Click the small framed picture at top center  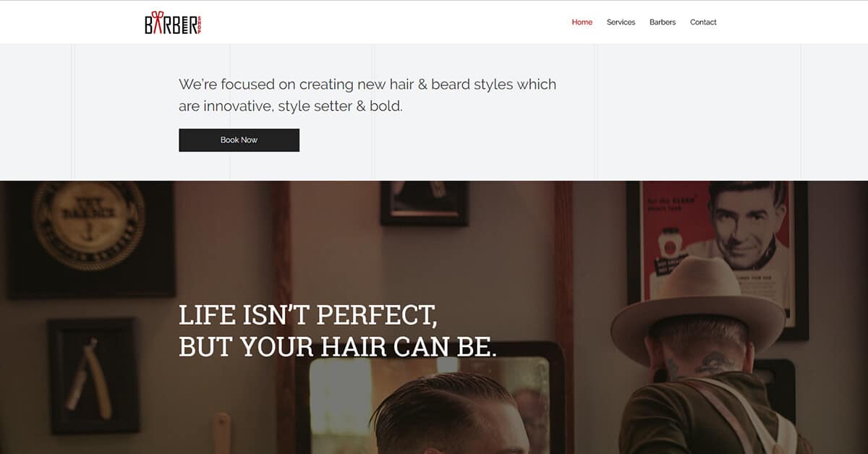click(424, 203)
